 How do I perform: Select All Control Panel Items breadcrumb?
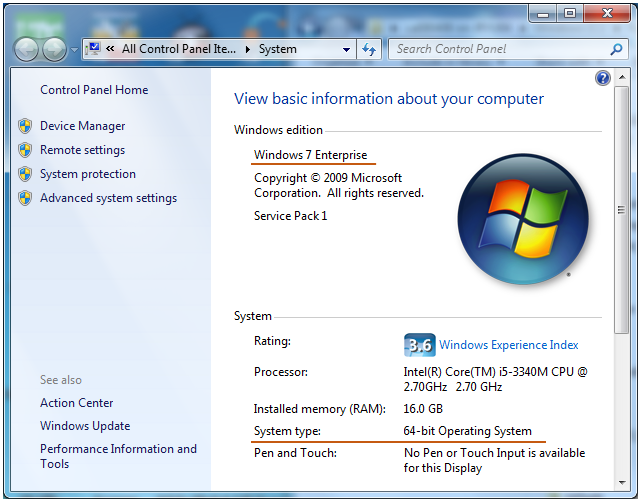click(179, 49)
